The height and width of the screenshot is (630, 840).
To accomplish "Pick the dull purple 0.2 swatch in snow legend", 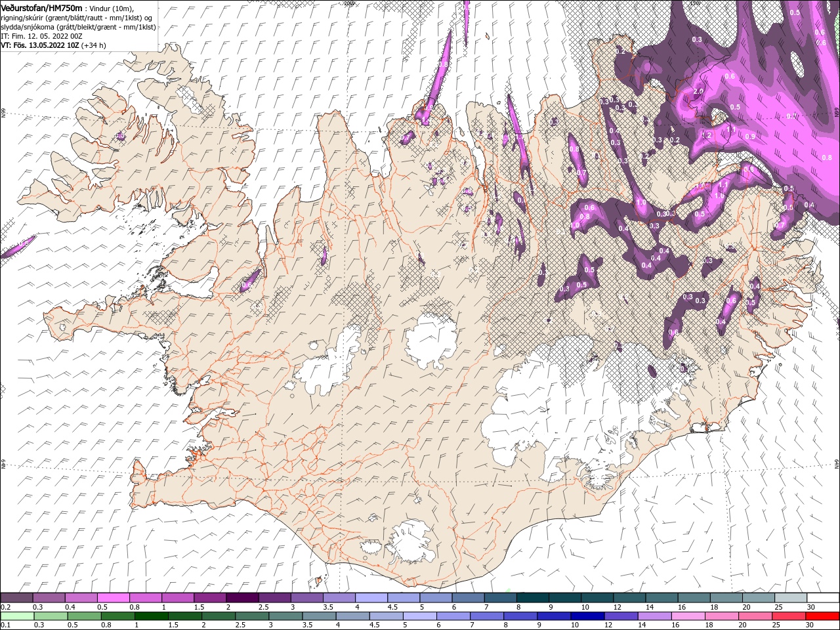I will (x=16, y=598).
